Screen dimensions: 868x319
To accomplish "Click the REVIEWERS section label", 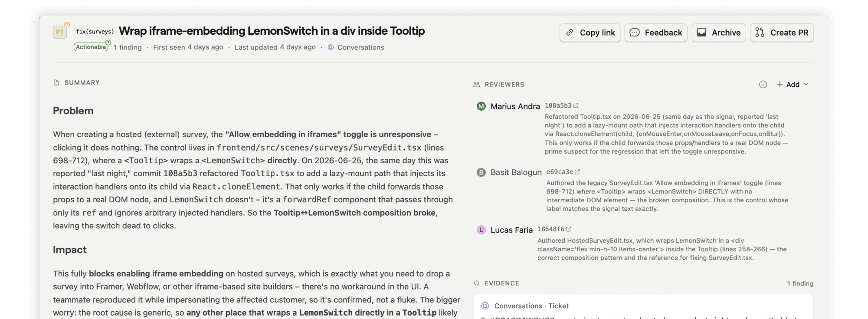I will (x=504, y=85).
